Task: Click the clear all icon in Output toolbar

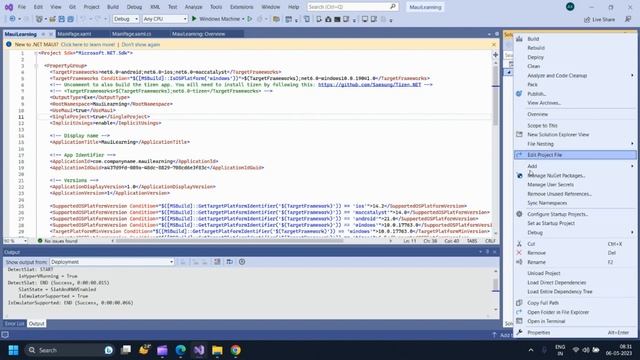Action: [x=217, y=262]
